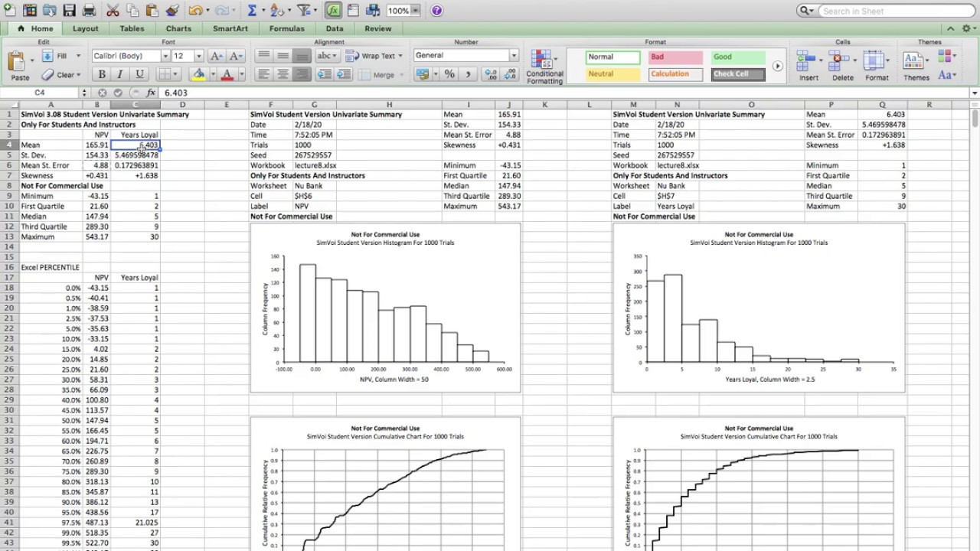
Task: Expand the Clear options menu
Action: pos(80,75)
